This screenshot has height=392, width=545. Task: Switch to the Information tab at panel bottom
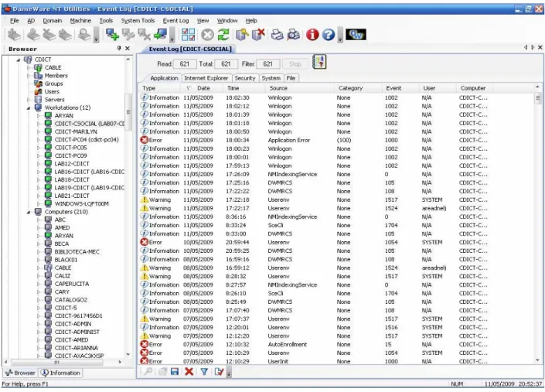coord(61,373)
